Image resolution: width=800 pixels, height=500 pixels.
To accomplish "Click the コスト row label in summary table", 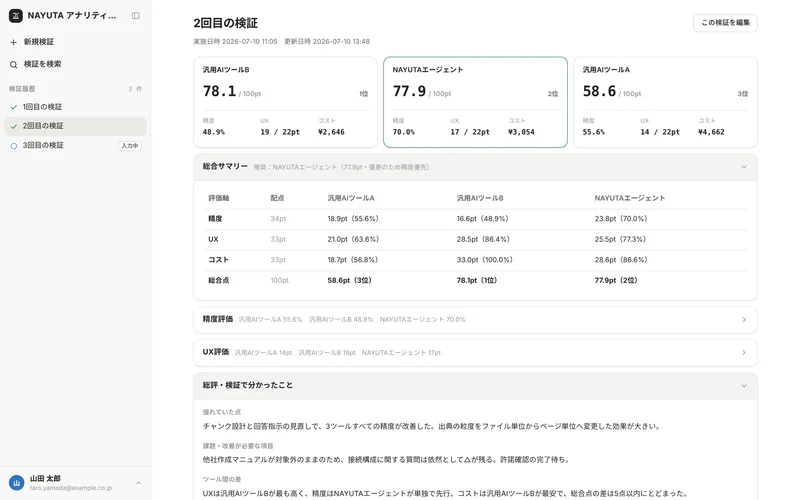I will (218, 260).
